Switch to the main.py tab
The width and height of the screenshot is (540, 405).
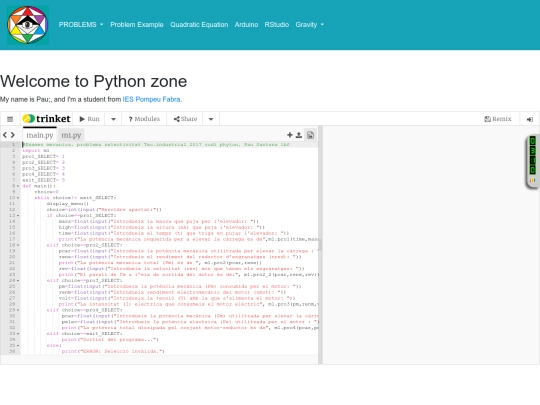point(40,135)
